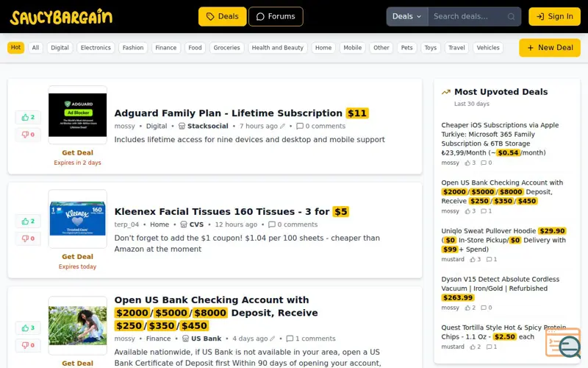Switch to the Forums section
Viewport: 588px width, 368px height.
click(x=276, y=16)
